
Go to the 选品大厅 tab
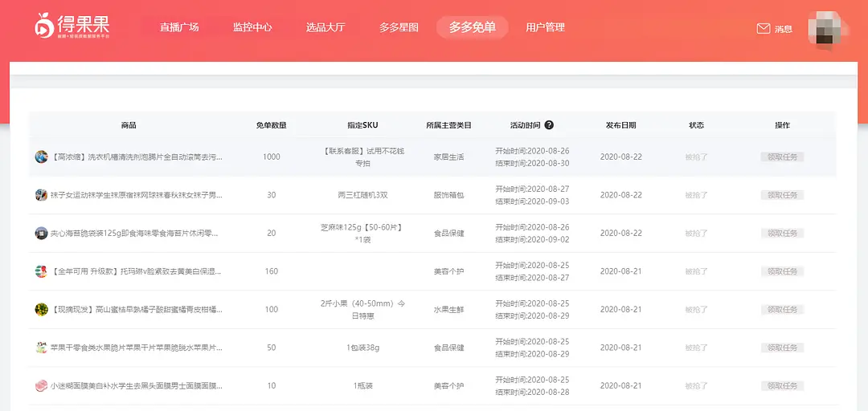click(325, 27)
